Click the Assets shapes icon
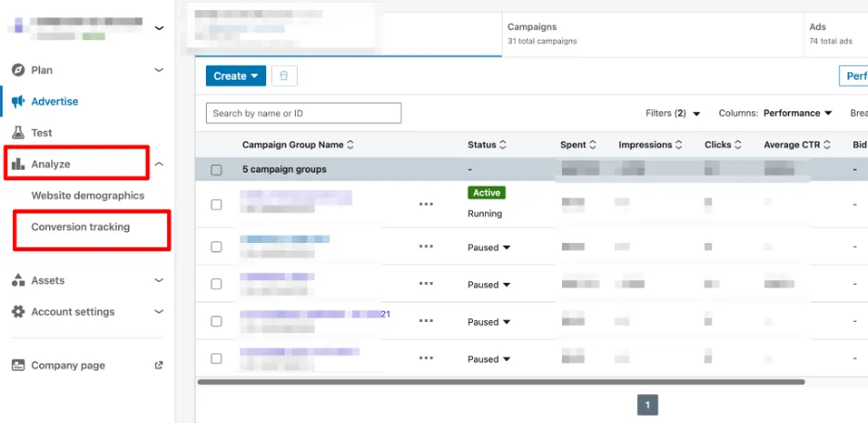Image resolution: width=868 pixels, height=423 pixels. point(18,280)
